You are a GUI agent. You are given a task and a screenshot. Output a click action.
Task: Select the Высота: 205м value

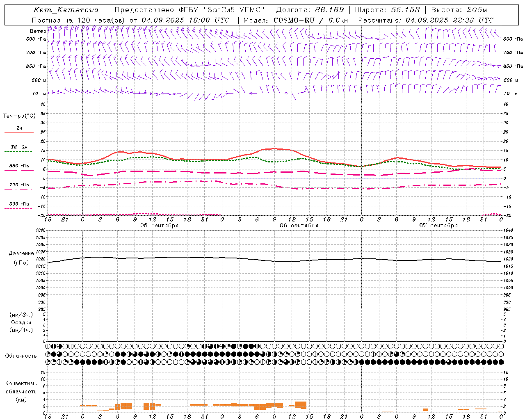click(x=459, y=10)
